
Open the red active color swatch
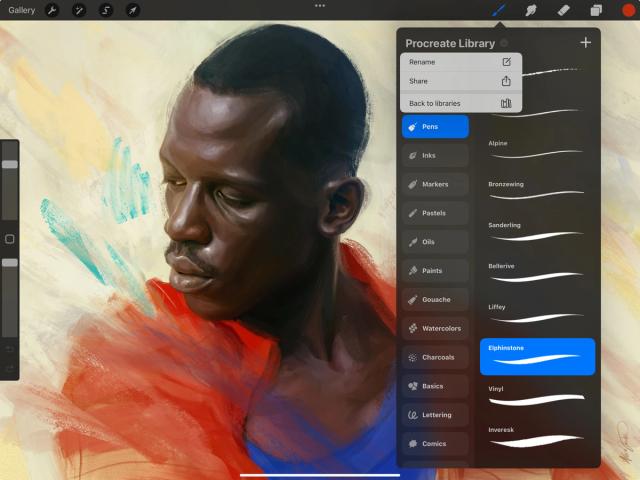pyautogui.click(x=629, y=10)
